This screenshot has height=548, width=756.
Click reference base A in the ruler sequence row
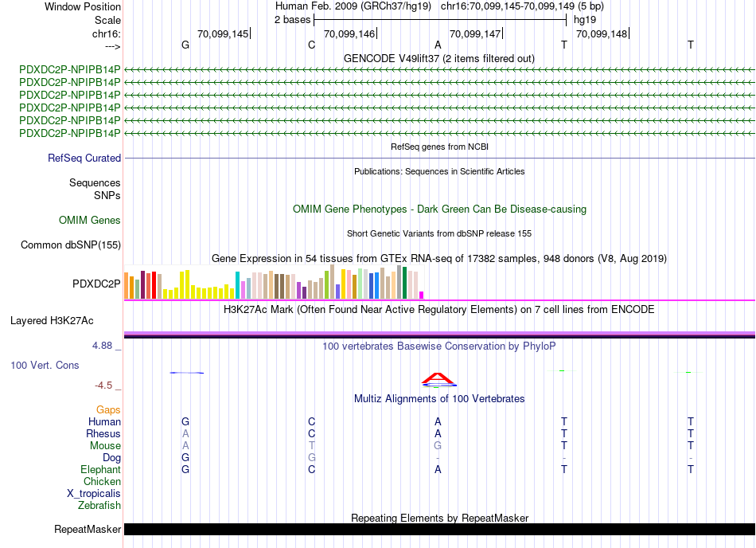coord(438,45)
